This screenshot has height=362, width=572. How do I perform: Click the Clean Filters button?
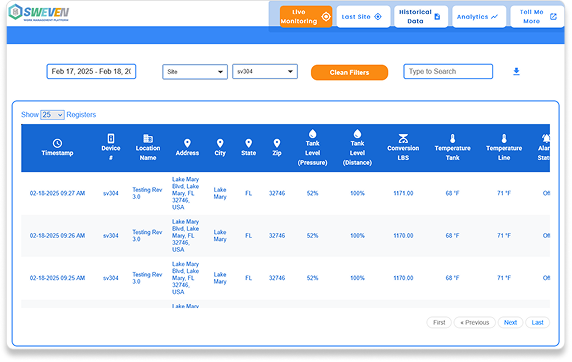pyautogui.click(x=349, y=72)
